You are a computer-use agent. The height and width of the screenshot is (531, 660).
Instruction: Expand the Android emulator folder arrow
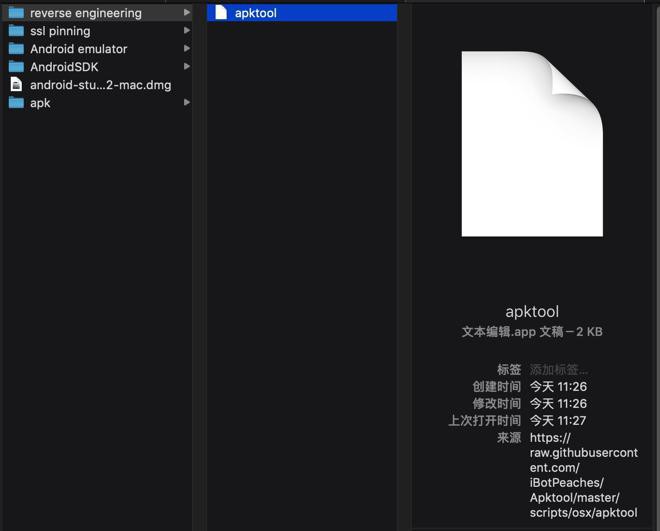point(187,48)
